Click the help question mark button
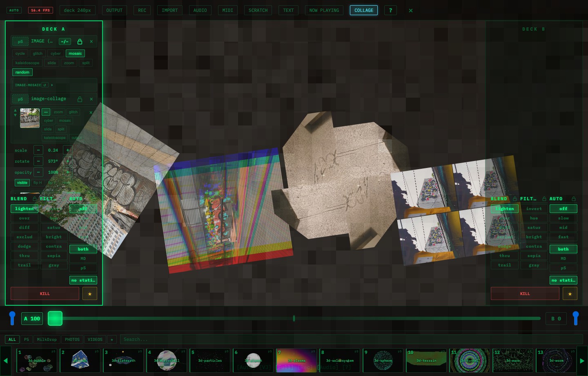The image size is (588, 376). [x=390, y=10]
